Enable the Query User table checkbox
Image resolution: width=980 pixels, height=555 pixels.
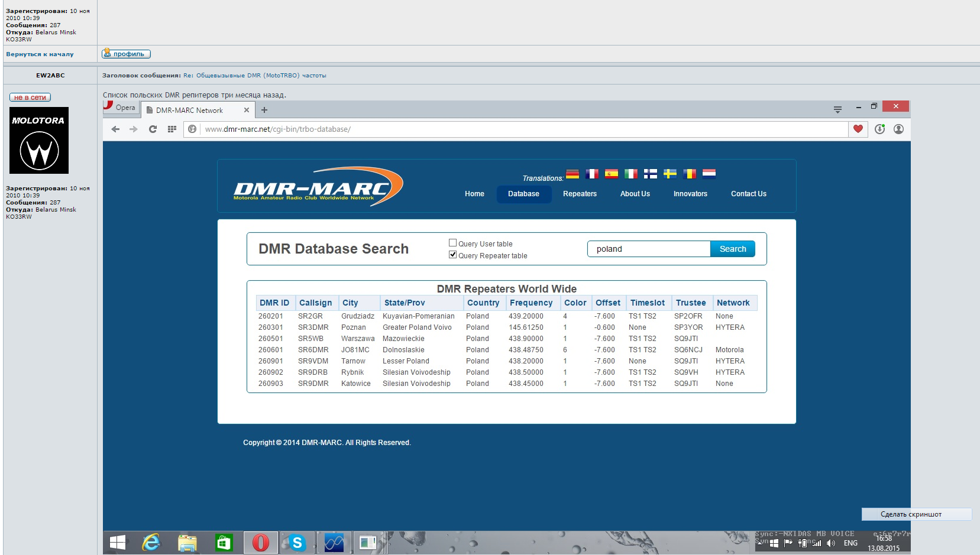(453, 243)
